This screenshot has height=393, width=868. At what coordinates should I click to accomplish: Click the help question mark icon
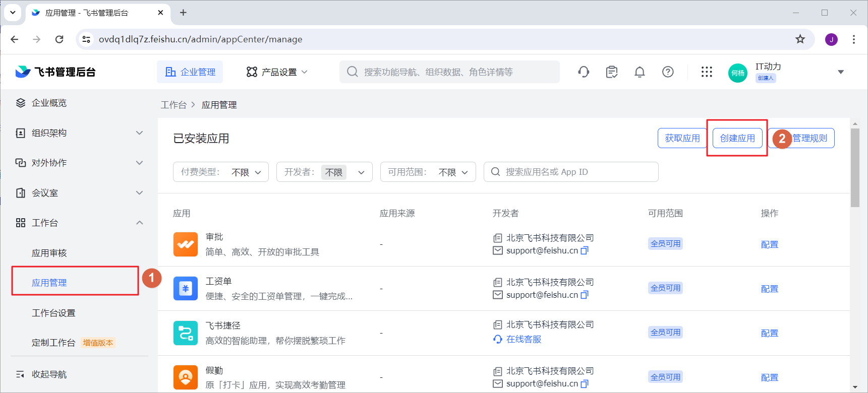[x=668, y=72]
